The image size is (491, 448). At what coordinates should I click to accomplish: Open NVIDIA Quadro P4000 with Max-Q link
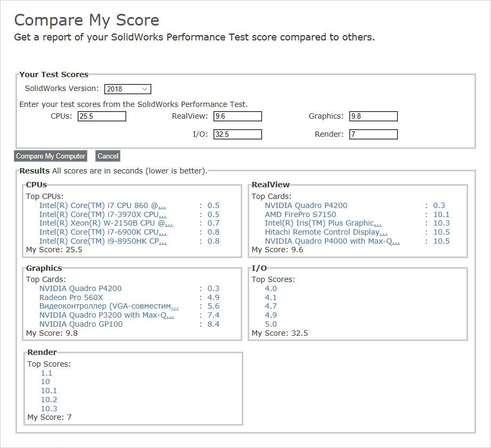point(332,241)
